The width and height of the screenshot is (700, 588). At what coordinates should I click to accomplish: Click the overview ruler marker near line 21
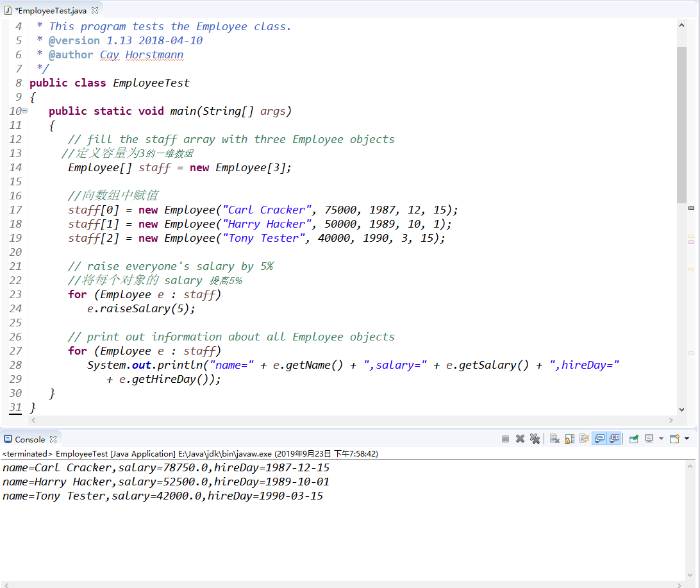[x=691, y=269]
